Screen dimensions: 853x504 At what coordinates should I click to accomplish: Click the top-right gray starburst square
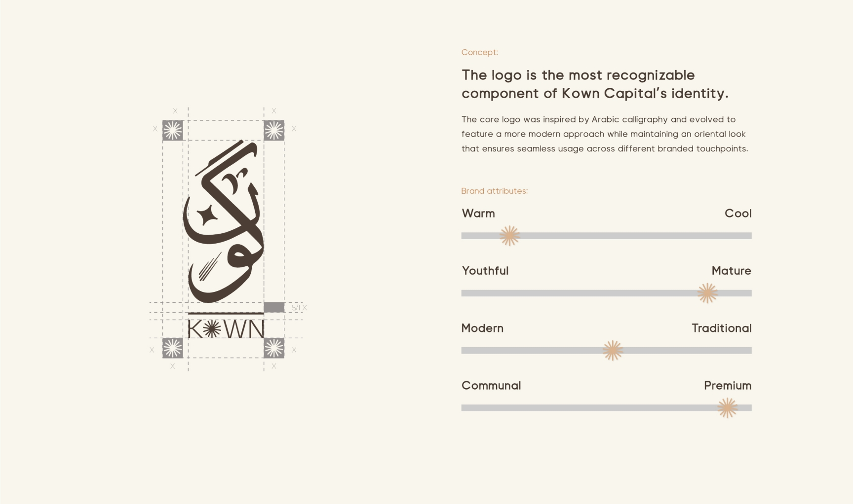pos(274,131)
